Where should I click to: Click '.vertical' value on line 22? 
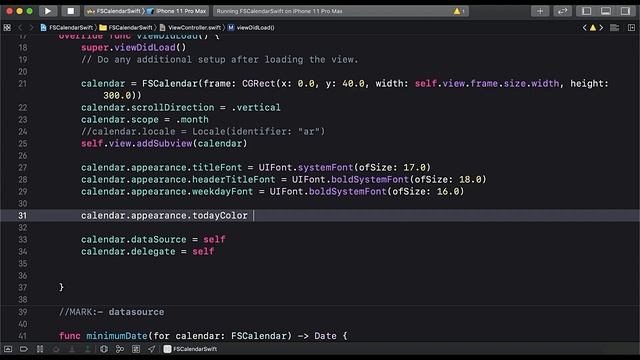tap(256, 108)
